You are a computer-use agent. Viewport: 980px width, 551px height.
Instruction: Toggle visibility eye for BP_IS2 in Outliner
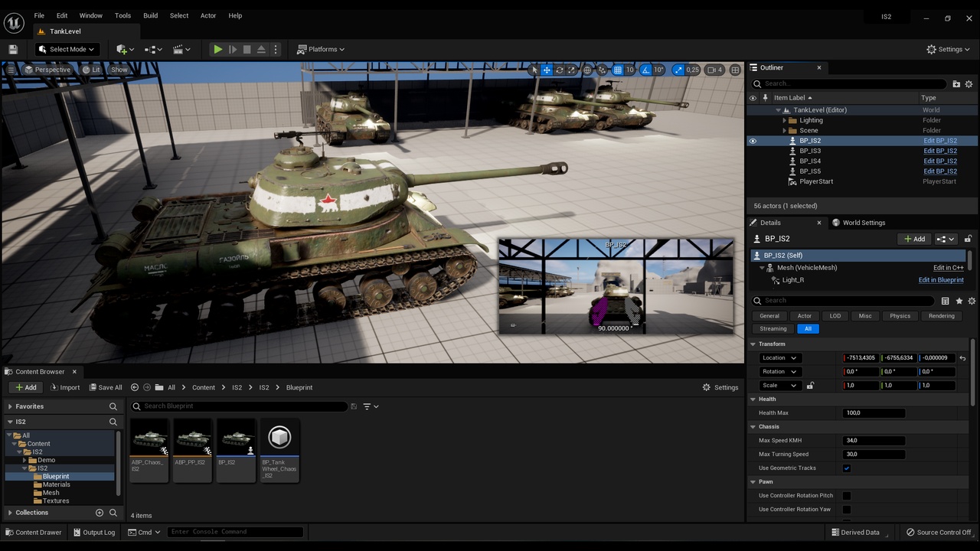click(x=753, y=141)
